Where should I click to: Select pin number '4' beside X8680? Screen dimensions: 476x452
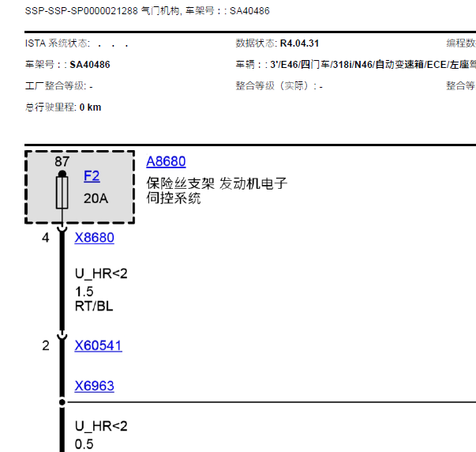pyautogui.click(x=46, y=238)
